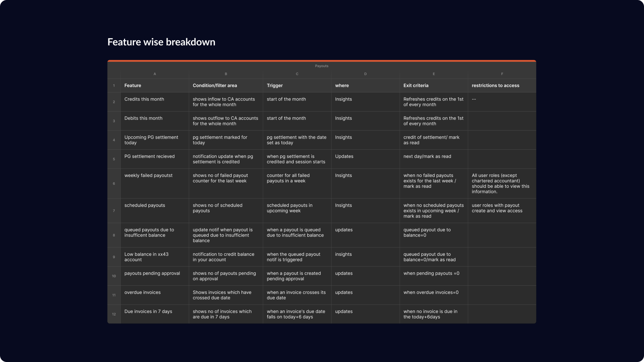This screenshot has height=362, width=644.
Task: Select 'when an invoice crosses its due date' cell
Action: point(297,295)
